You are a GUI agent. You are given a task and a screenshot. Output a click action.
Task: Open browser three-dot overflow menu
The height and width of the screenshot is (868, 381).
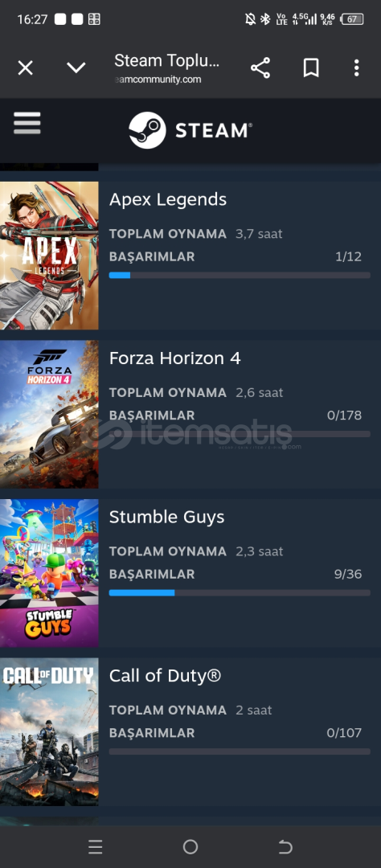tap(357, 68)
